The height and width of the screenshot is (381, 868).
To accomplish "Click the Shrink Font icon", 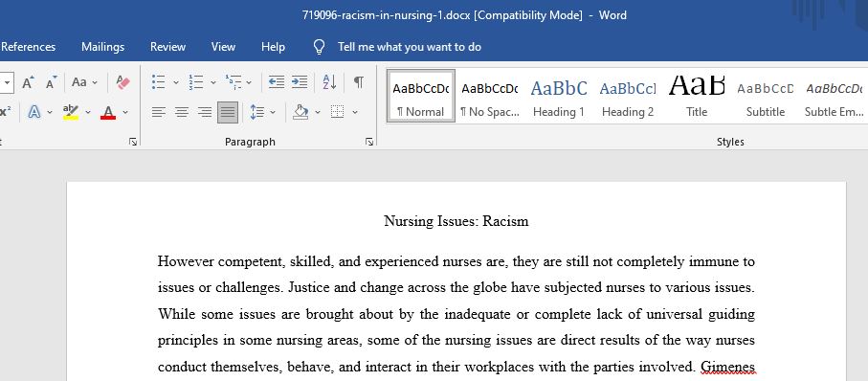I will point(52,82).
